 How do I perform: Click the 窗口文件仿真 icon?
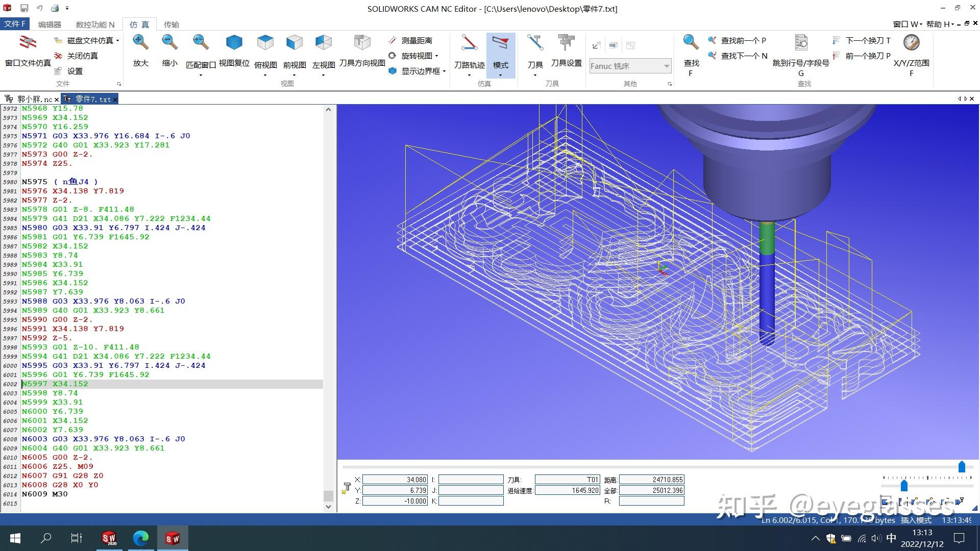(28, 43)
